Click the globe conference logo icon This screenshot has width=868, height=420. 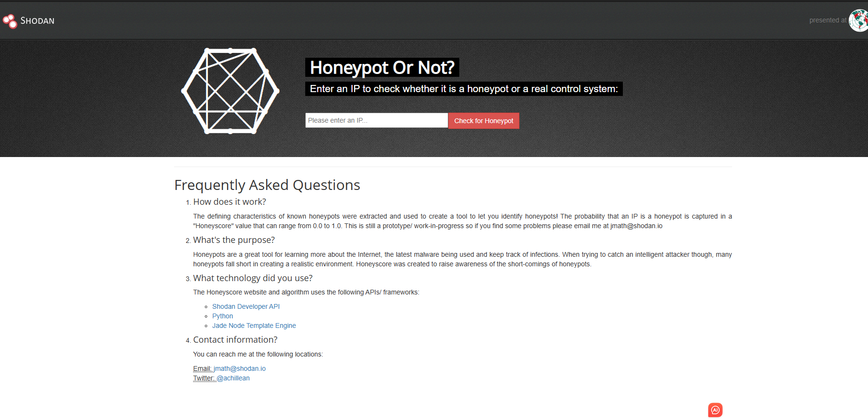pos(858,21)
